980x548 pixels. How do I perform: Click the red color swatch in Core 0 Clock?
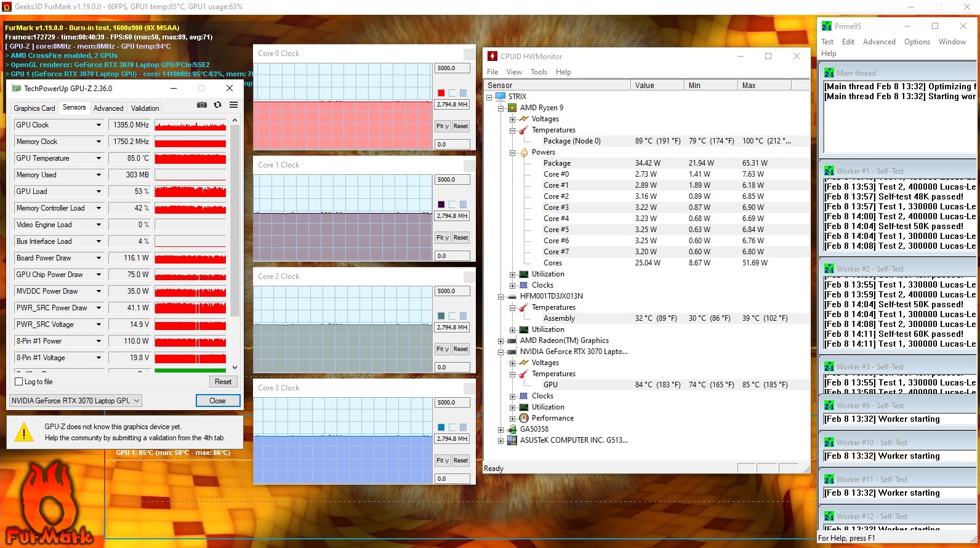point(441,93)
